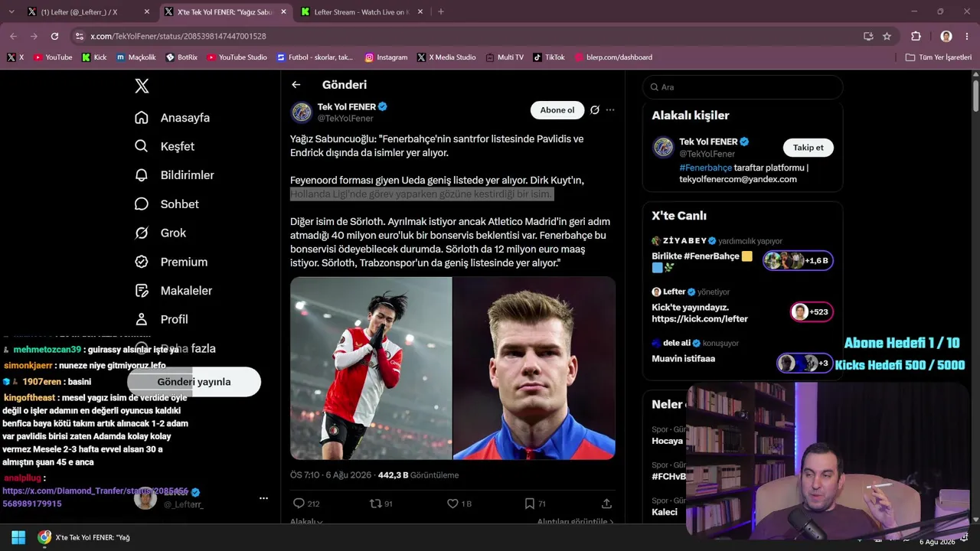
Task: Open Profil in the X sidebar
Action: 161,319
